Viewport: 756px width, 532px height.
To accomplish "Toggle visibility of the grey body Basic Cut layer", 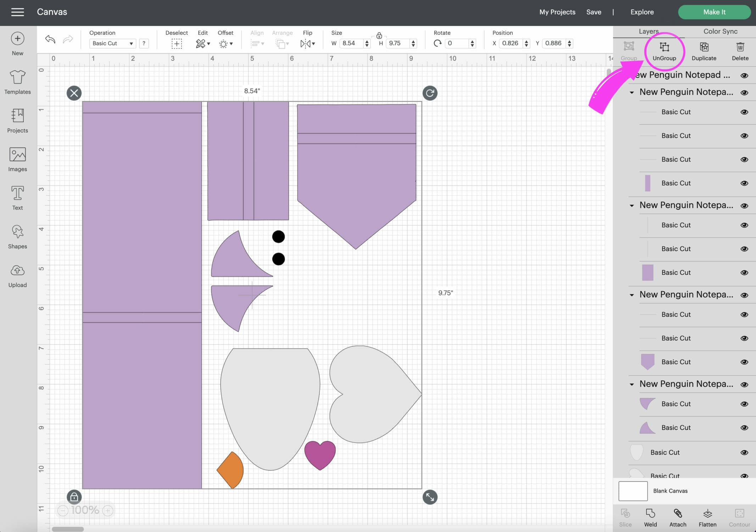I will pos(744,453).
